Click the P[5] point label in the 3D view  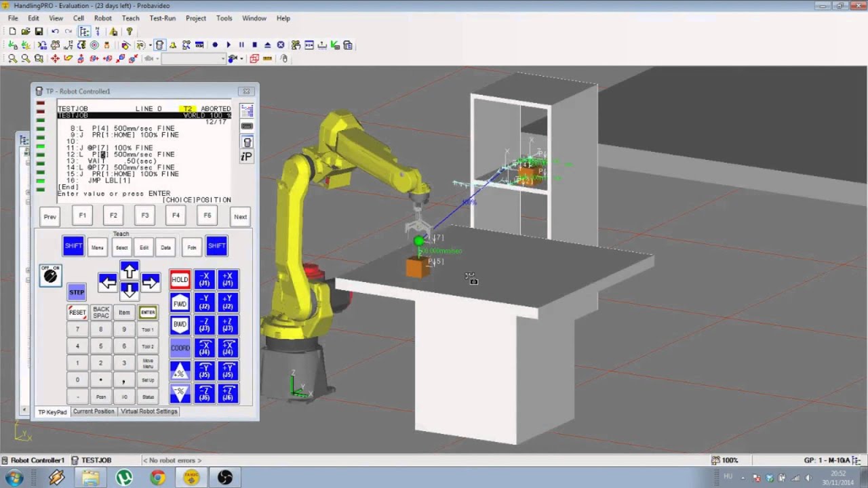coord(436,262)
